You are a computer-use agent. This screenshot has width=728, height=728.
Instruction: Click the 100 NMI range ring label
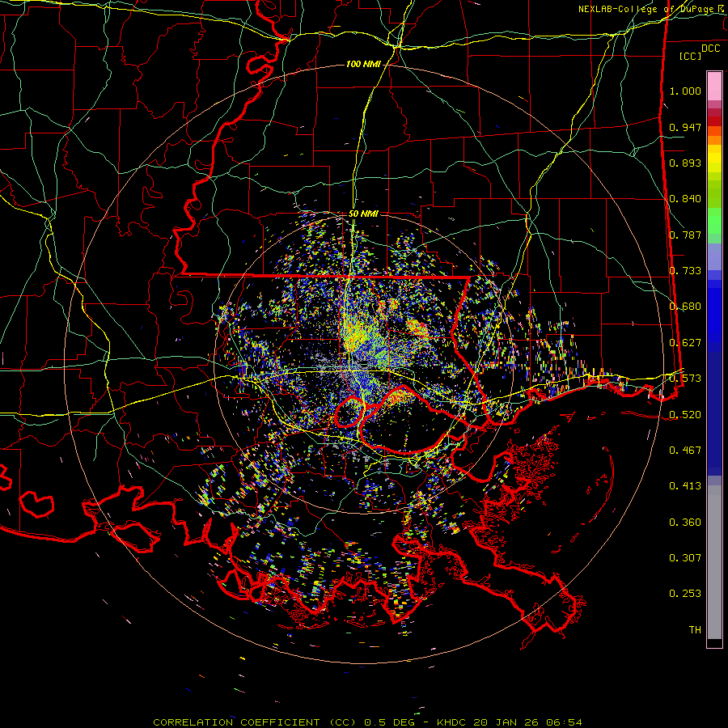(362, 64)
